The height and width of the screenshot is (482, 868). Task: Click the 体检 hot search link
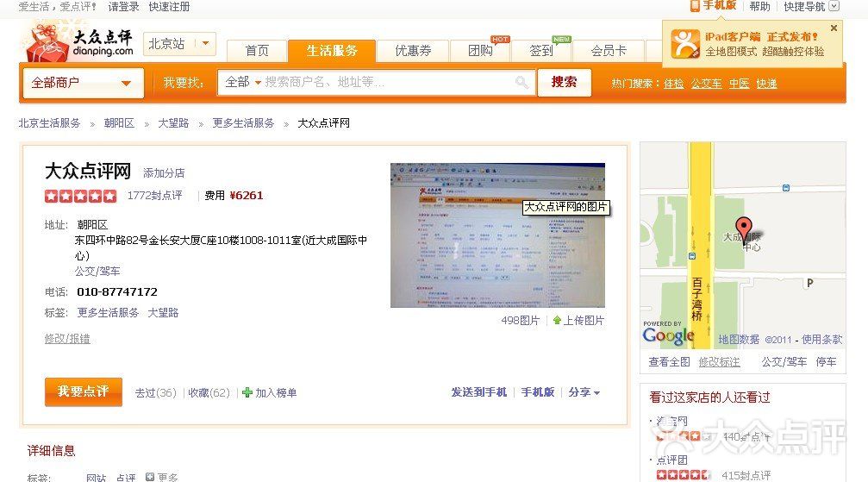(x=674, y=84)
